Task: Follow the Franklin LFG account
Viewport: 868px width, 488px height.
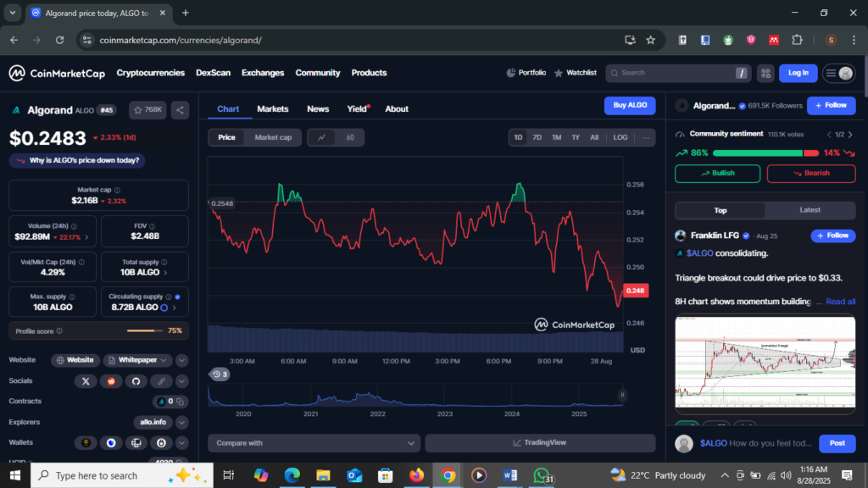Action: pyautogui.click(x=833, y=236)
